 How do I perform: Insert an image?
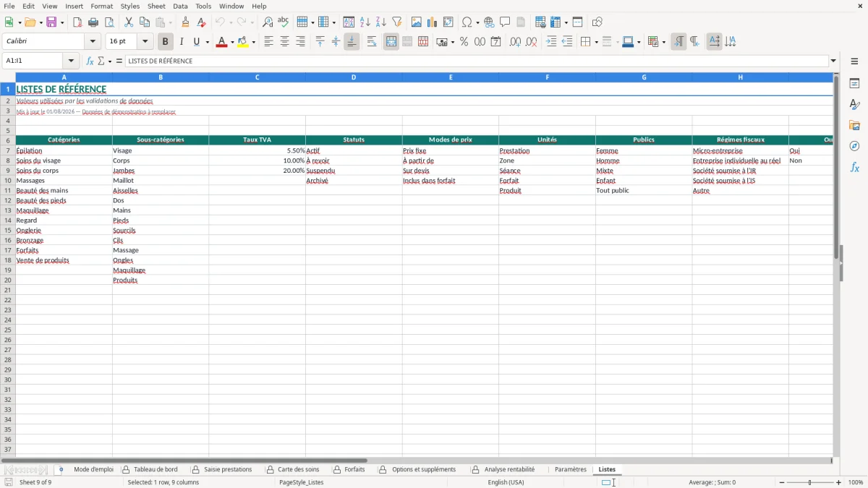417,22
